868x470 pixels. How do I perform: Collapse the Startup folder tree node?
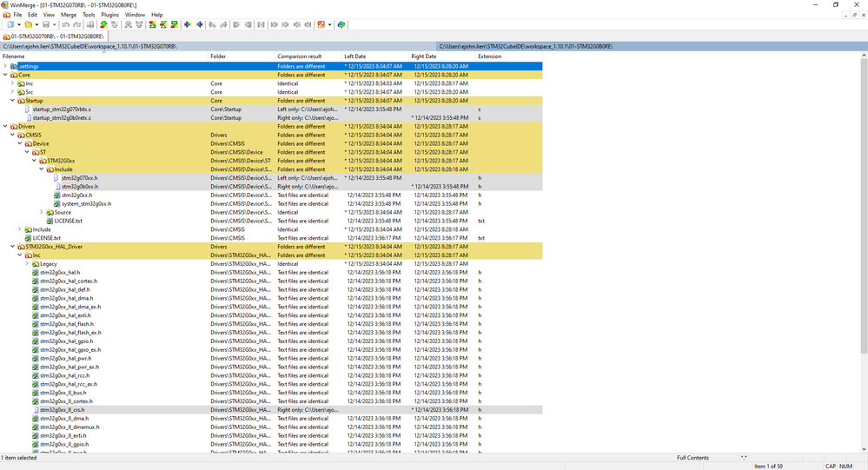click(x=13, y=101)
